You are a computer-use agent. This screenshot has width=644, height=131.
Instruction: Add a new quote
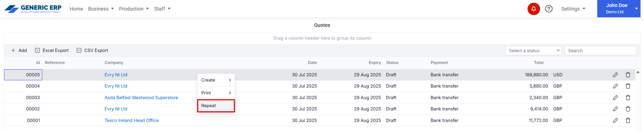[x=19, y=50]
